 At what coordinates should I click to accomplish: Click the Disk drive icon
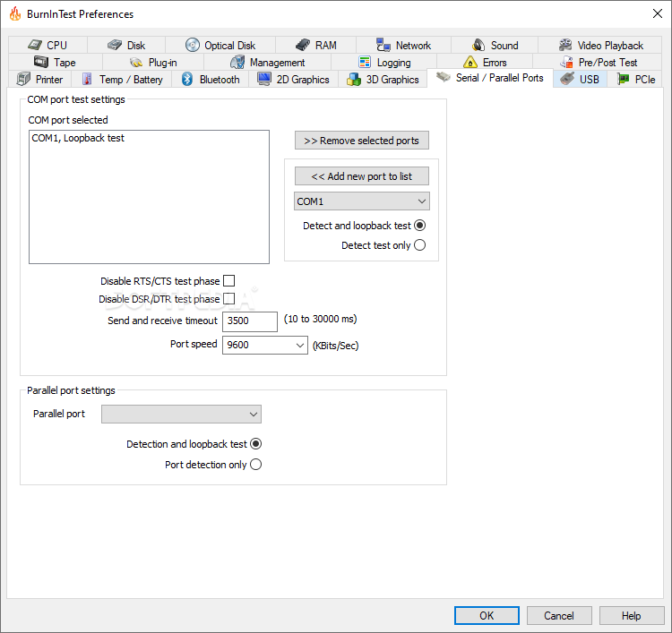[115, 45]
